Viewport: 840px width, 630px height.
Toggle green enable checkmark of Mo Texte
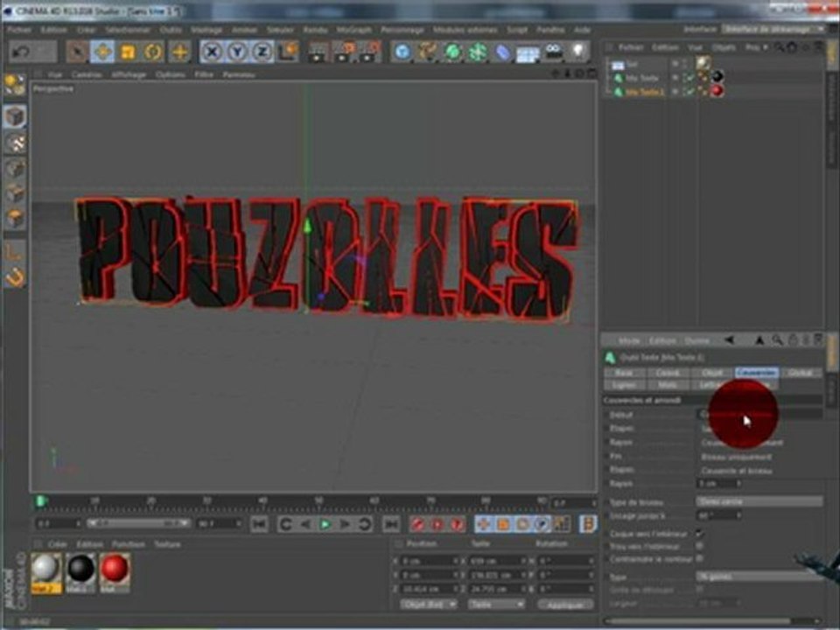[x=689, y=78]
